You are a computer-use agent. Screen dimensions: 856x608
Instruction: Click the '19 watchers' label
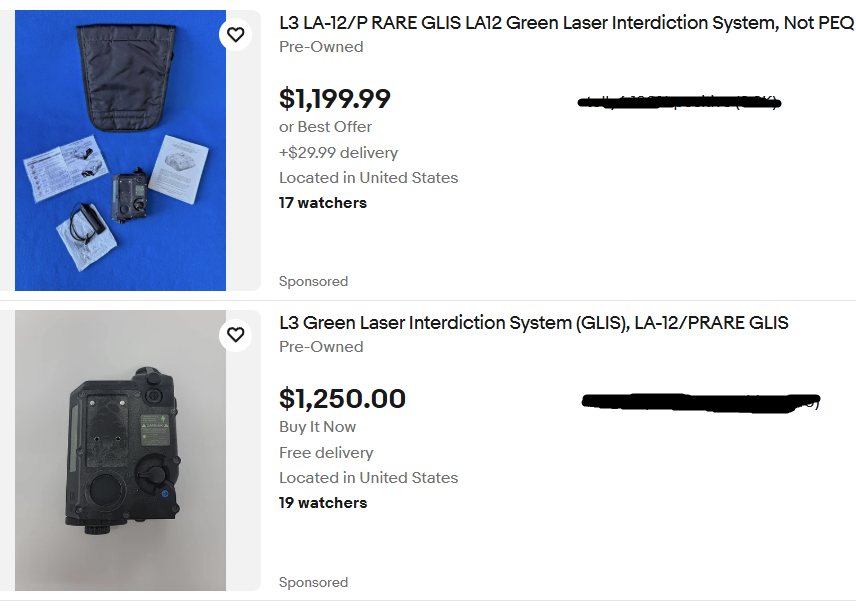point(323,503)
